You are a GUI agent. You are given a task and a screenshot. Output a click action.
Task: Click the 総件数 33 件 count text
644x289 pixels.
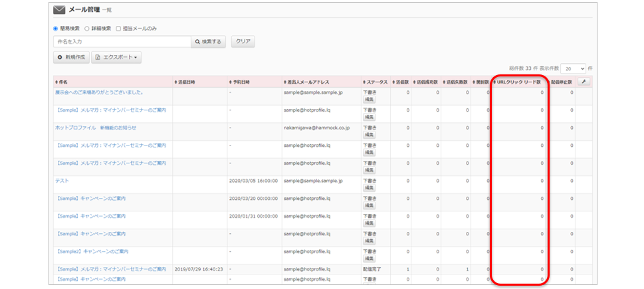click(x=523, y=68)
